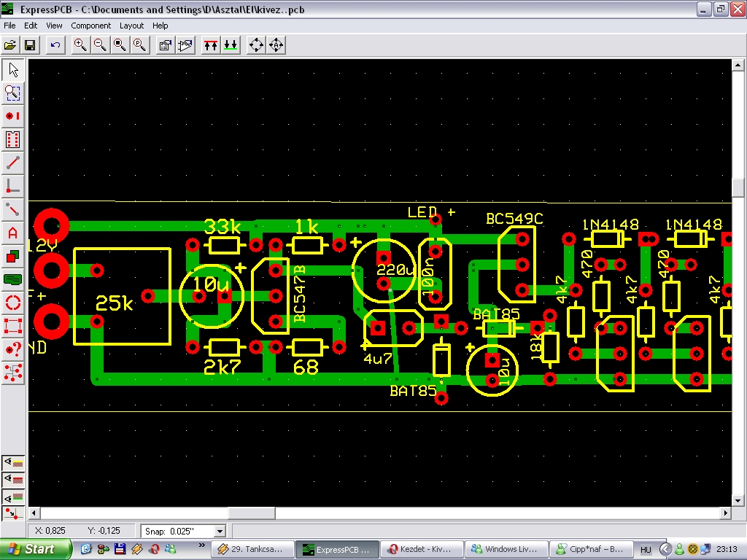The width and height of the screenshot is (747, 560).
Task: Select the place component tool
Action: tap(13, 139)
